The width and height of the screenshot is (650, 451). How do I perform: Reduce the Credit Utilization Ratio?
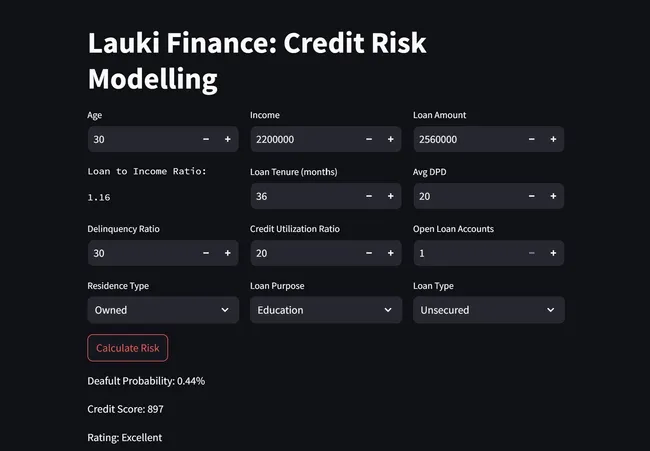point(369,253)
